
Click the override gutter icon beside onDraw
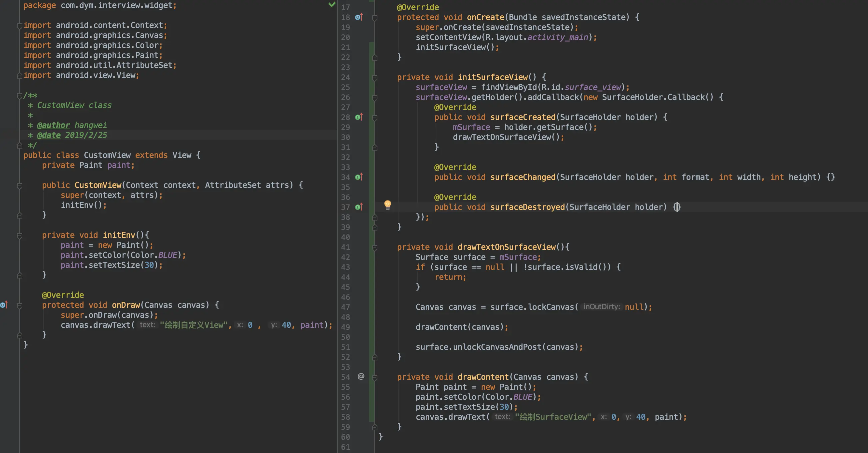pyautogui.click(x=4, y=305)
